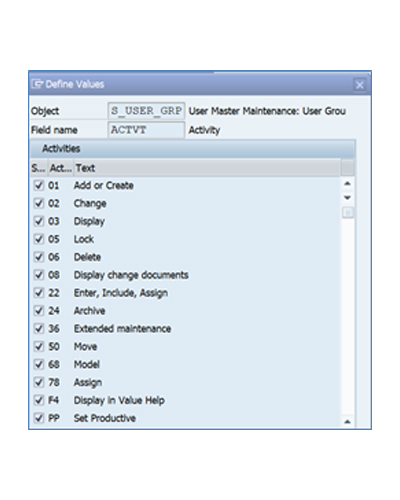Click the scroll down arrow below the up arrow
Viewport: 400px width, 500px height.
pos(347,198)
